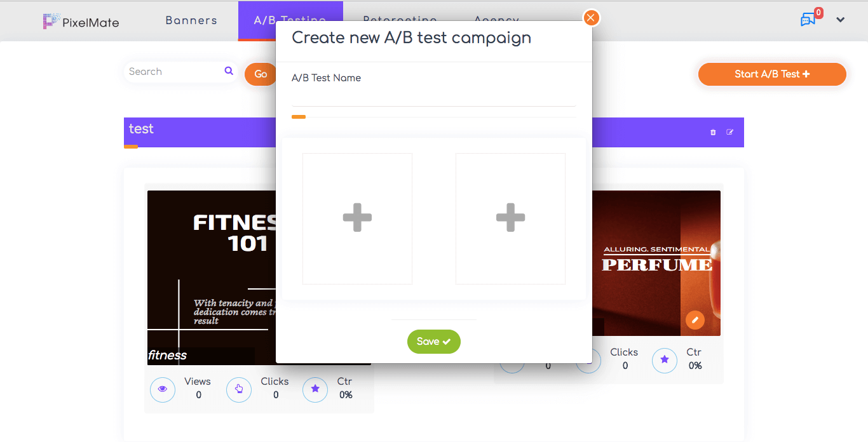Image resolution: width=868 pixels, height=442 pixels.
Task: Expand the account dropdown chevron
Action: (x=841, y=20)
